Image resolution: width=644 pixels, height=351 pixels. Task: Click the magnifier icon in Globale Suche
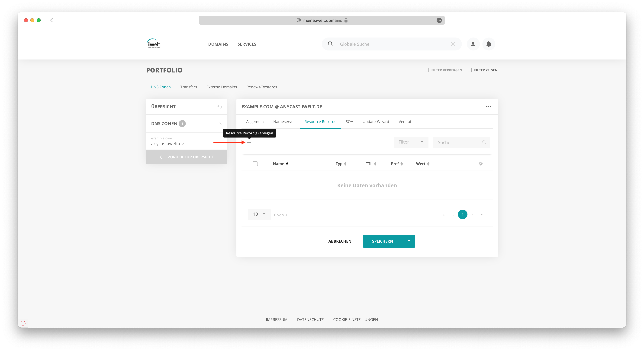(331, 44)
